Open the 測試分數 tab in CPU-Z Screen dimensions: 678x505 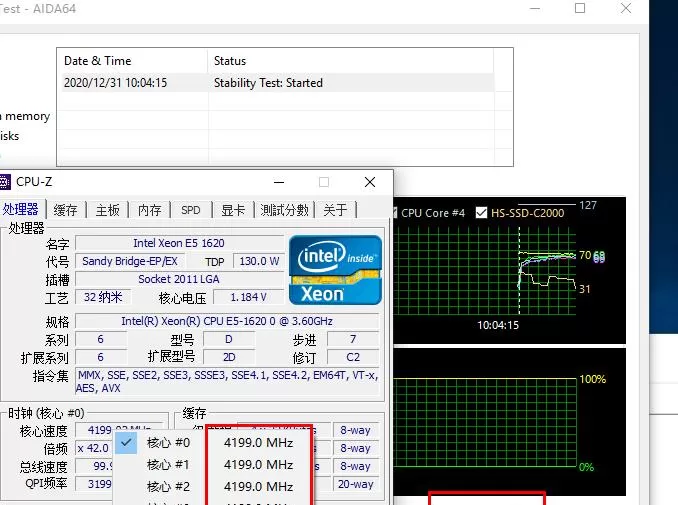tap(285, 210)
